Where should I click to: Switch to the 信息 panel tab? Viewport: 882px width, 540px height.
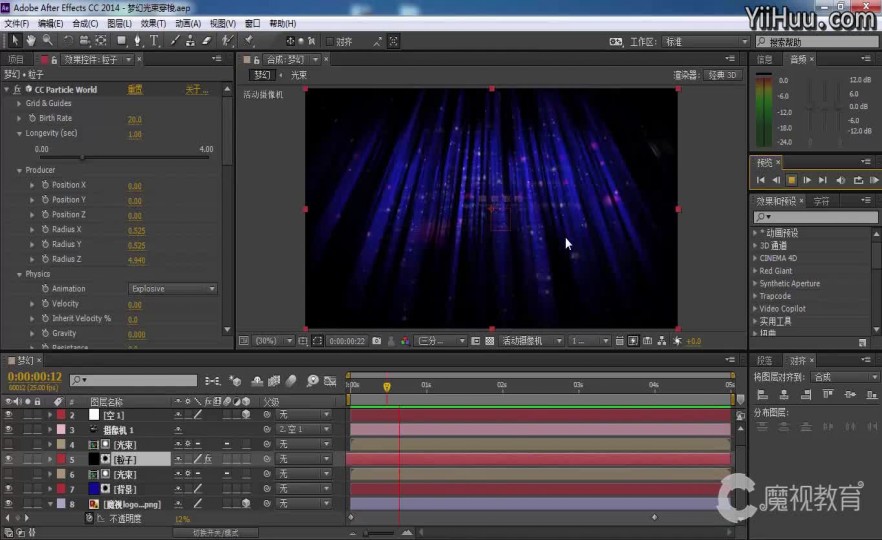[764, 59]
